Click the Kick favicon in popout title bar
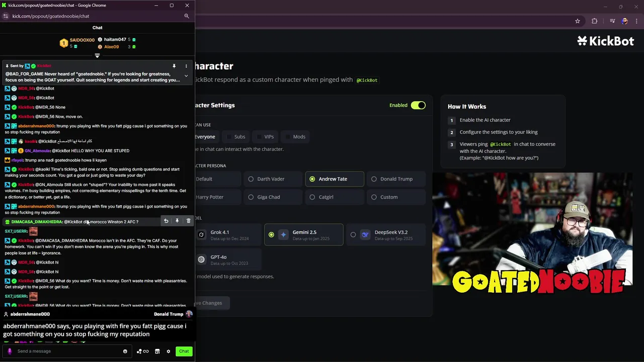Image resolution: width=644 pixels, height=362 pixels. 4,5
